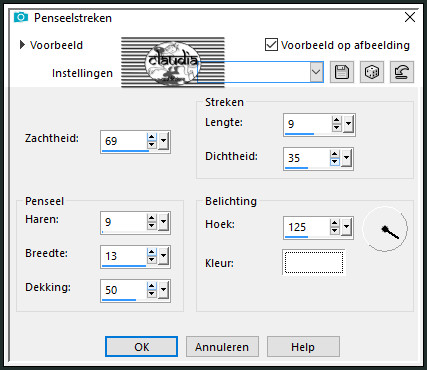The width and height of the screenshot is (427, 370).
Task: Open the Instellingen presets dropdown
Action: pyautogui.click(x=316, y=72)
